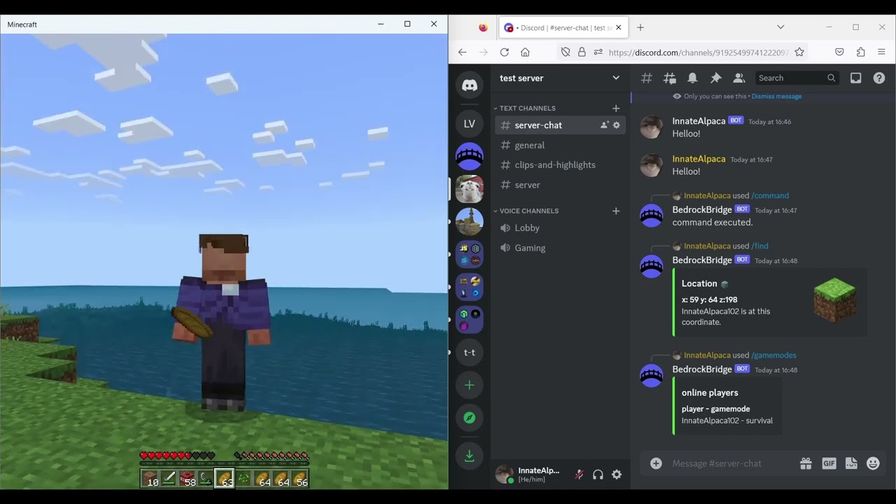Open edit channel gear on server-chat
Viewport: 896px width, 504px height.
coord(617,125)
